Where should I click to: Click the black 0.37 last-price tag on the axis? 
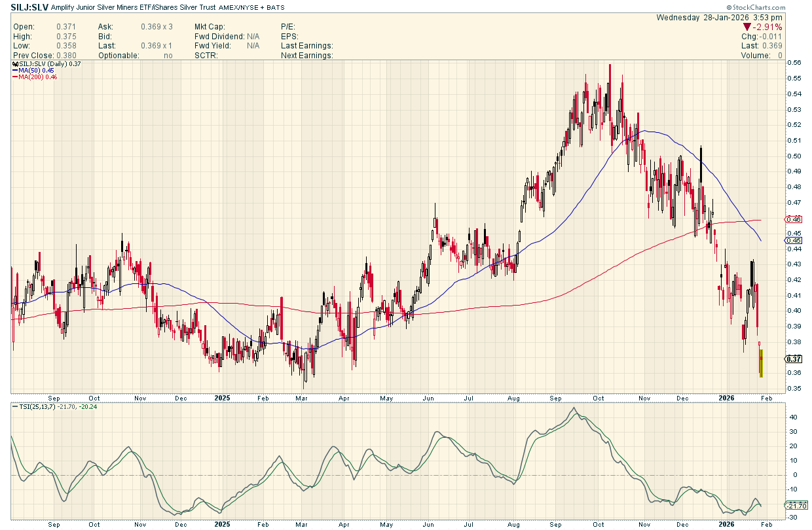tap(793, 359)
